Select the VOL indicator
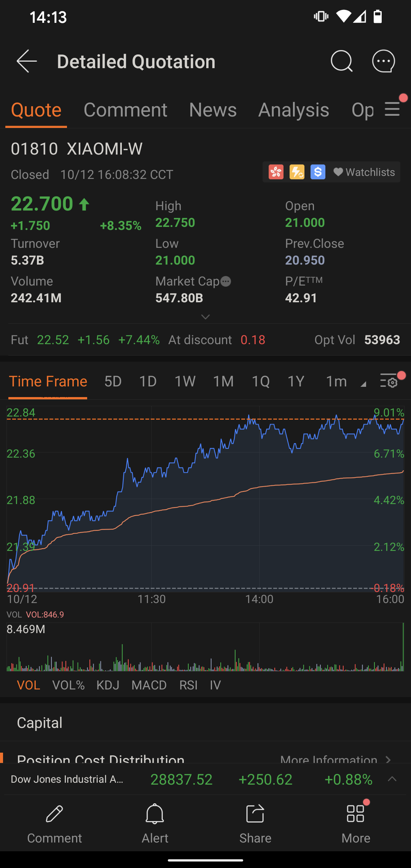411x868 pixels. [29, 685]
